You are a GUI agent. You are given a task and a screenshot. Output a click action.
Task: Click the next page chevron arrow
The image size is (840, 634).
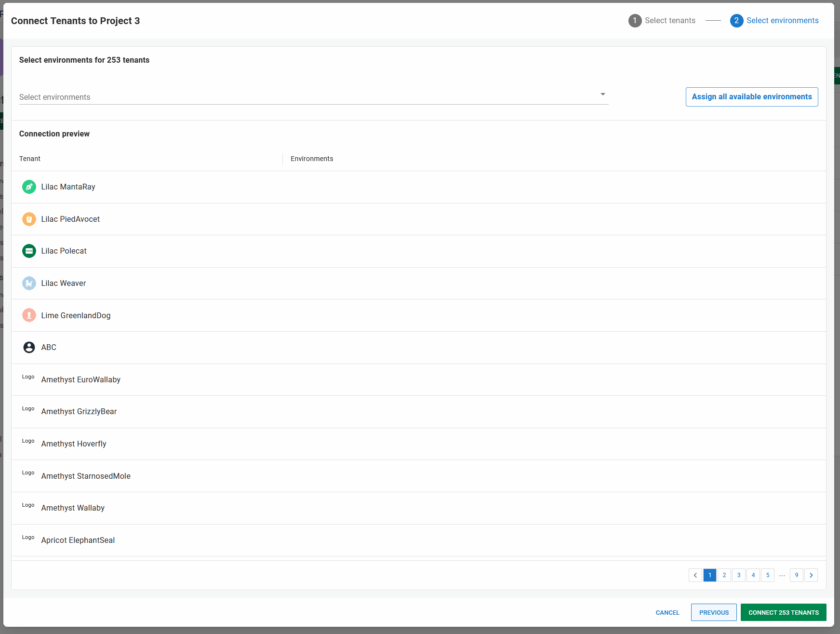[x=811, y=575]
